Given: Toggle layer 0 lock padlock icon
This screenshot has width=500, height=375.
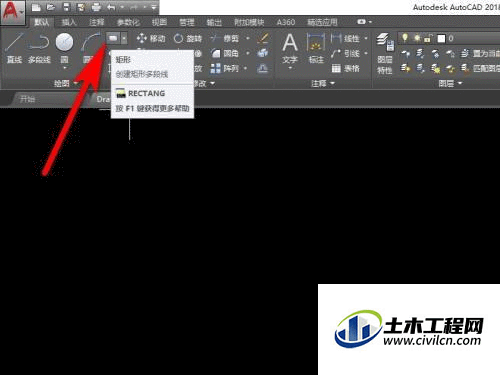Looking at the screenshot, I should 427,38.
